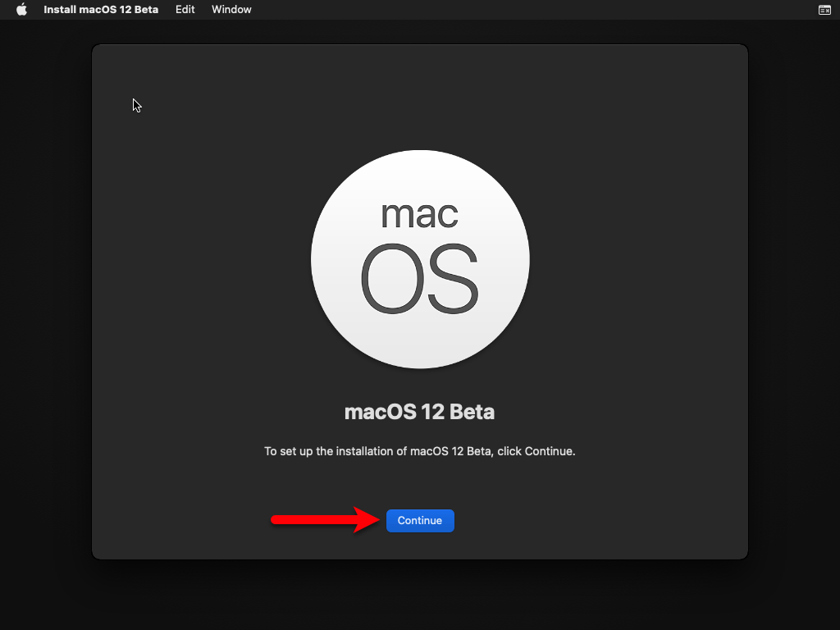Click the 'To set up the installation' text
840x630 pixels.
click(x=419, y=451)
